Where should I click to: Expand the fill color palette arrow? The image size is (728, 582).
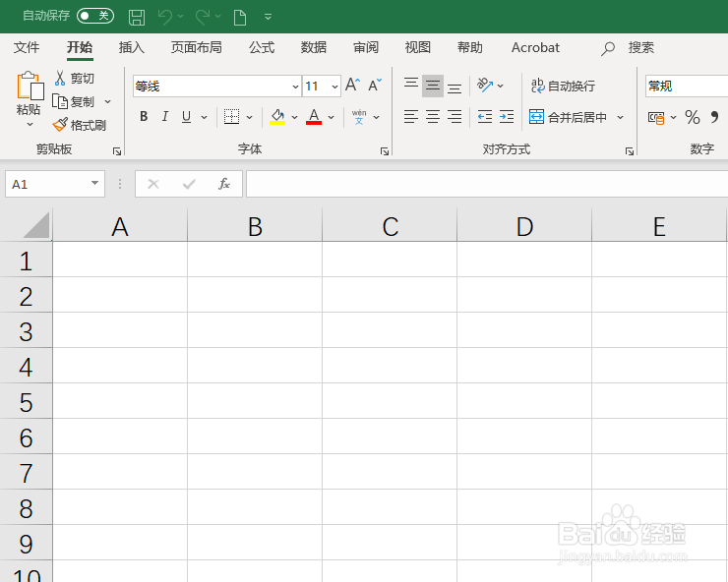tap(294, 117)
